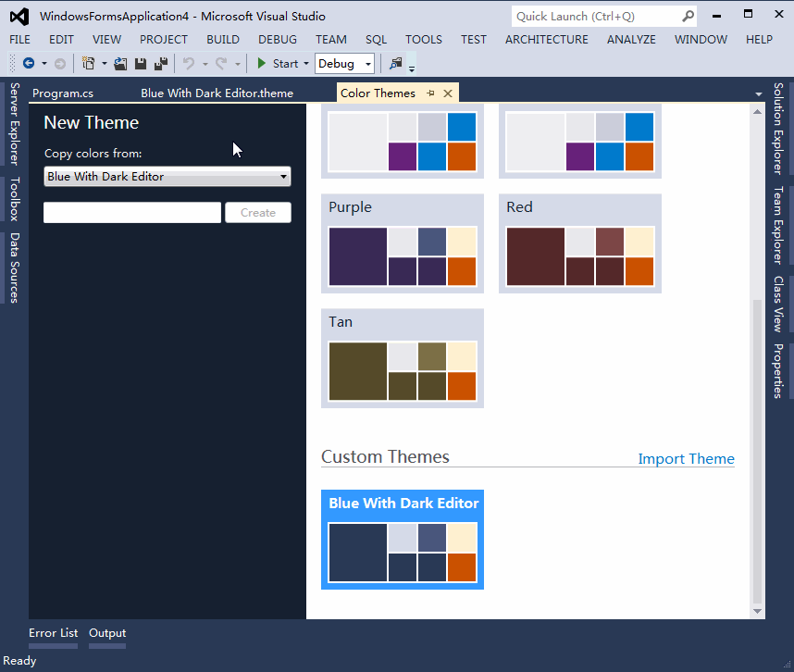794x672 pixels.
Task: Expand the New Project dropdown arrow
Action: click(x=105, y=64)
